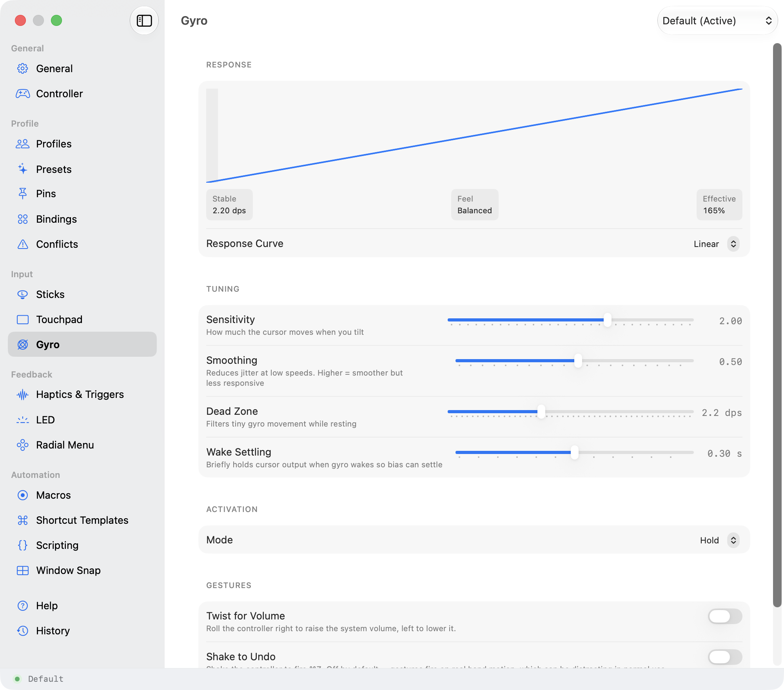Viewport: 784px width, 690px height.
Task: Click the Touchpad rectangle icon
Action: click(x=23, y=320)
